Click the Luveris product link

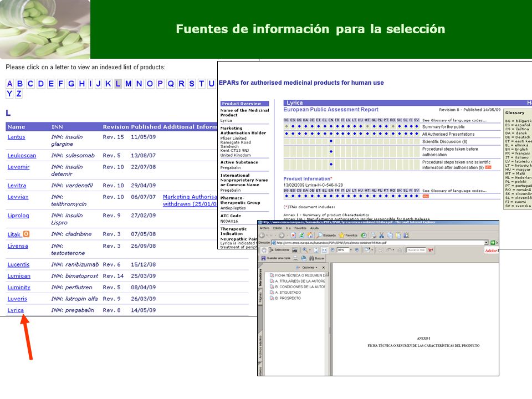pos(17,299)
